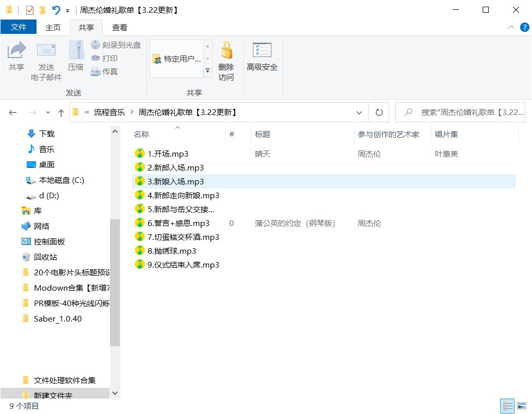The height and width of the screenshot is (414, 532).
Task: Click the Fax ribbon option
Action: tap(104, 71)
